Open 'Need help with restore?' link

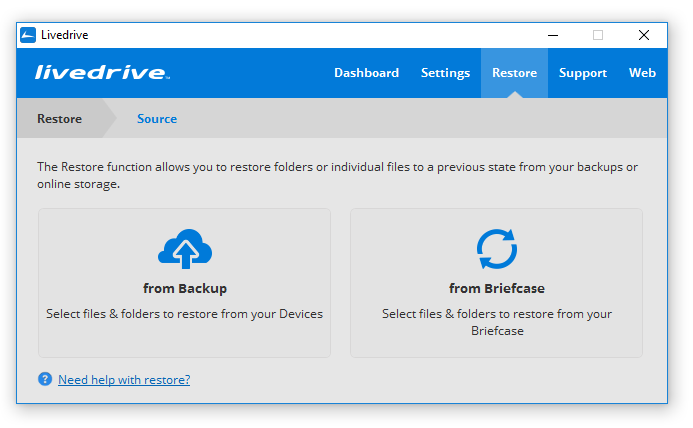(x=124, y=379)
